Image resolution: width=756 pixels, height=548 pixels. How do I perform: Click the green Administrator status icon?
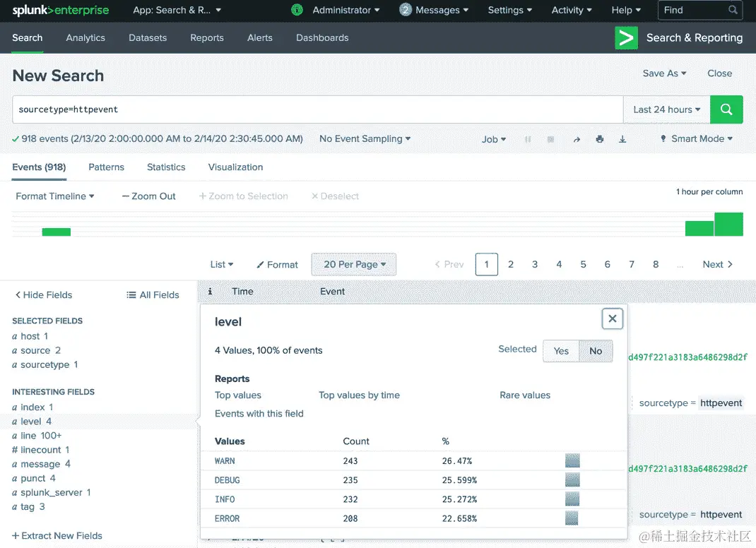[x=297, y=10]
